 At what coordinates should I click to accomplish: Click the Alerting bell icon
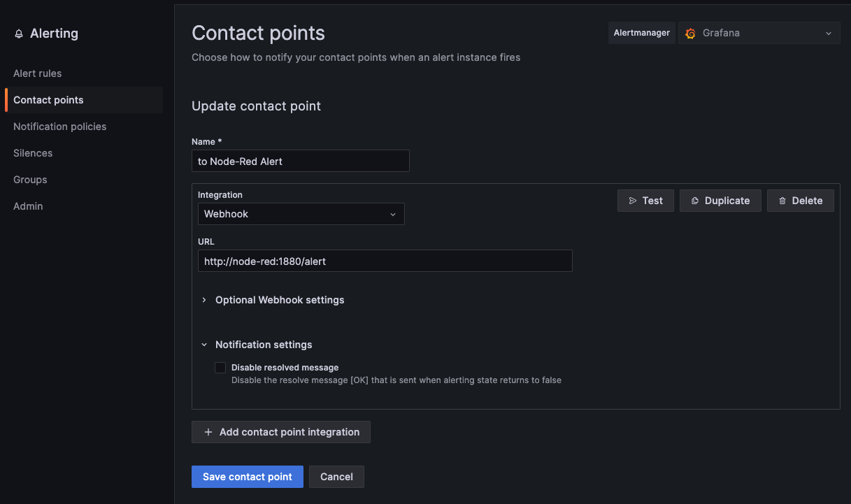pos(19,34)
